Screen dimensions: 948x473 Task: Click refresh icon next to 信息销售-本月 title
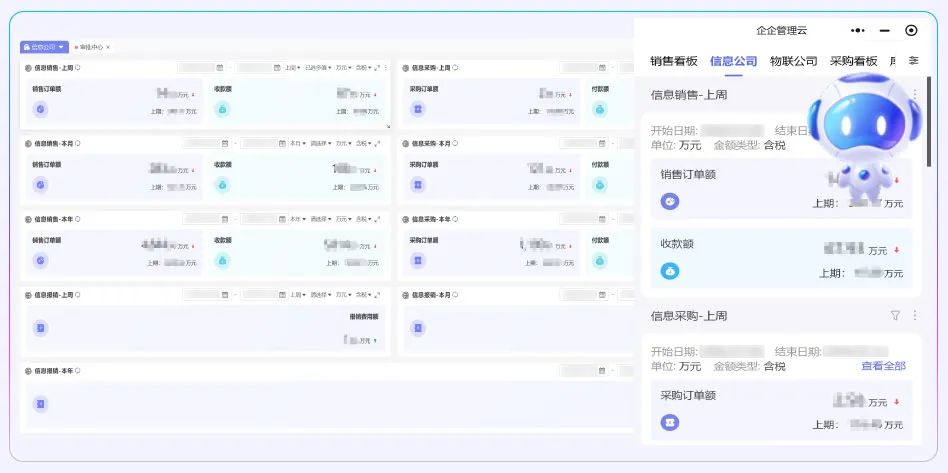click(78, 143)
